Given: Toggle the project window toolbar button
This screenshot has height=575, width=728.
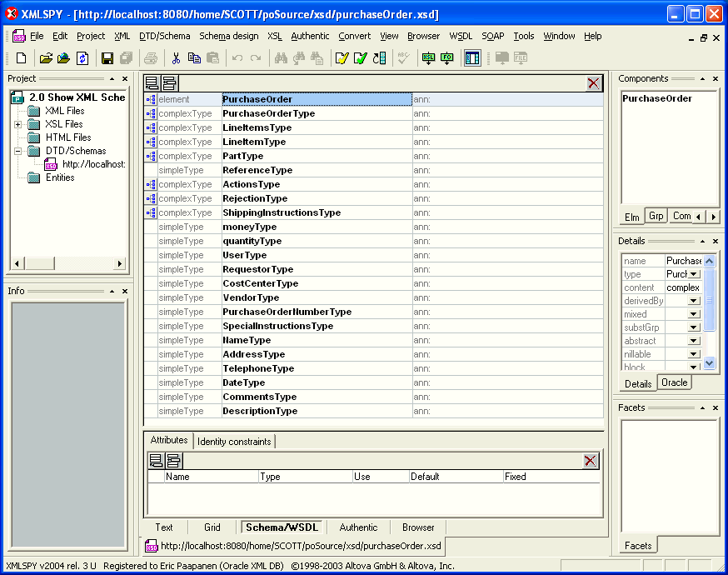Looking at the screenshot, I should (472, 58).
